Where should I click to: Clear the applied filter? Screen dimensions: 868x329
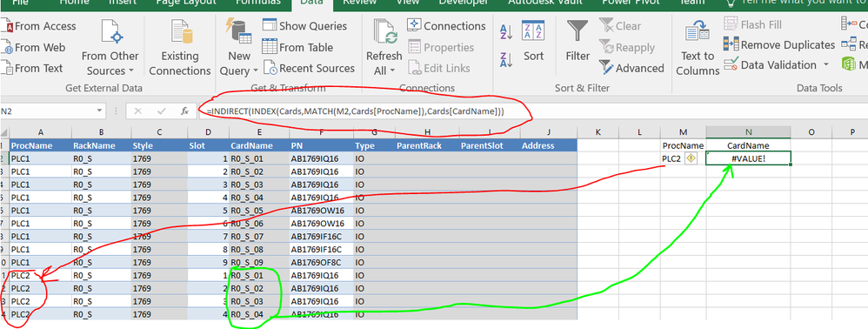620,26
